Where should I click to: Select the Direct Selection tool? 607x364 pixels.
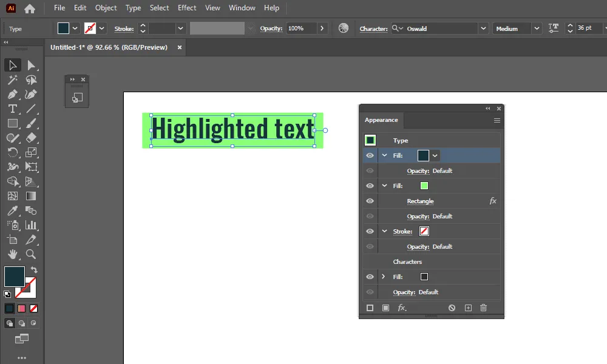click(31, 65)
